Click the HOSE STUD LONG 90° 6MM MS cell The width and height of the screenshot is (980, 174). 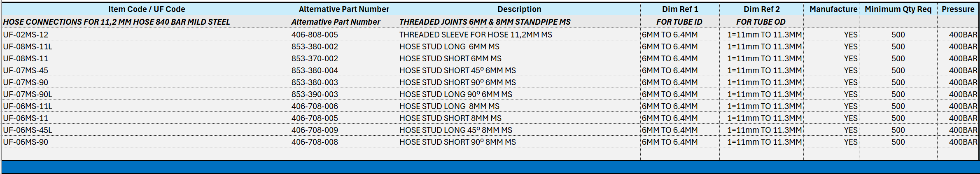[x=456, y=94]
